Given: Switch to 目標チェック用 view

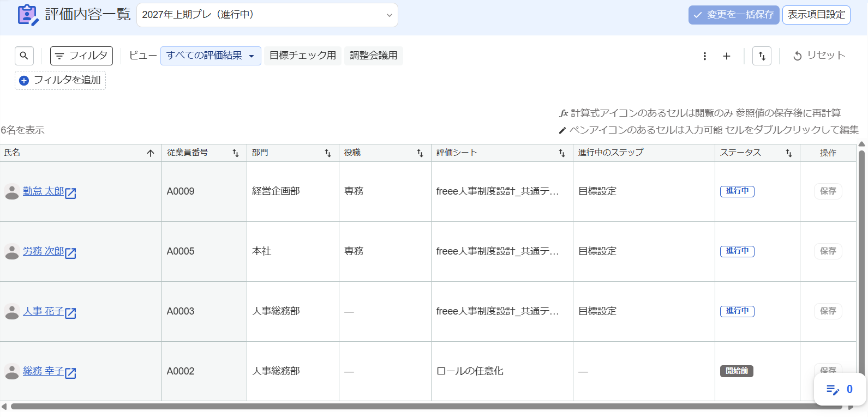Looking at the screenshot, I should click(303, 56).
